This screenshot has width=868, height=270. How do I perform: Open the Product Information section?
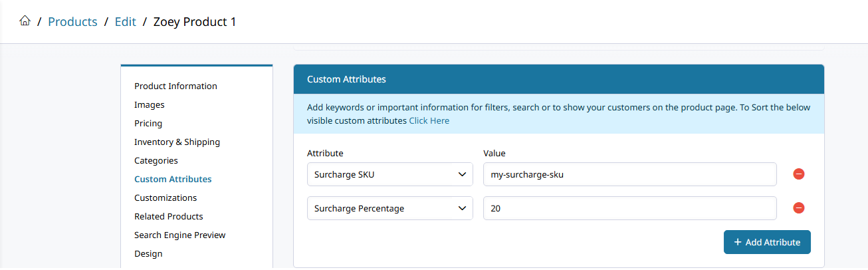point(175,86)
